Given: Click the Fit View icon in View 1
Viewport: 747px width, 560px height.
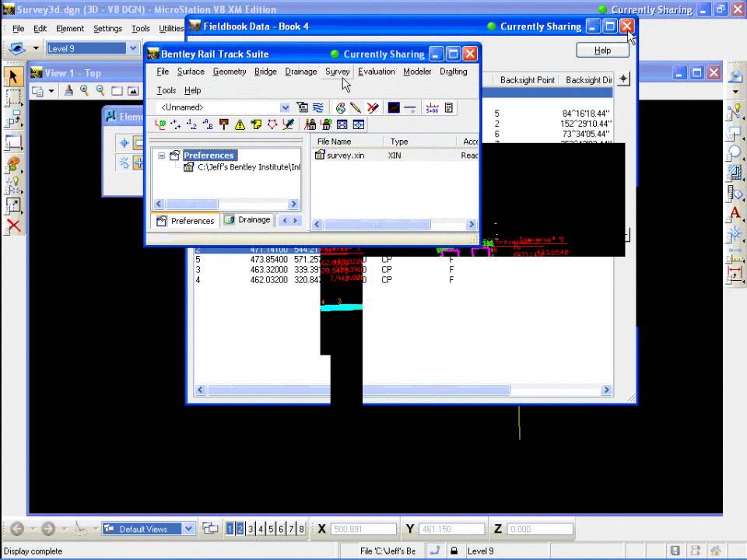Looking at the screenshot, I should (133, 90).
